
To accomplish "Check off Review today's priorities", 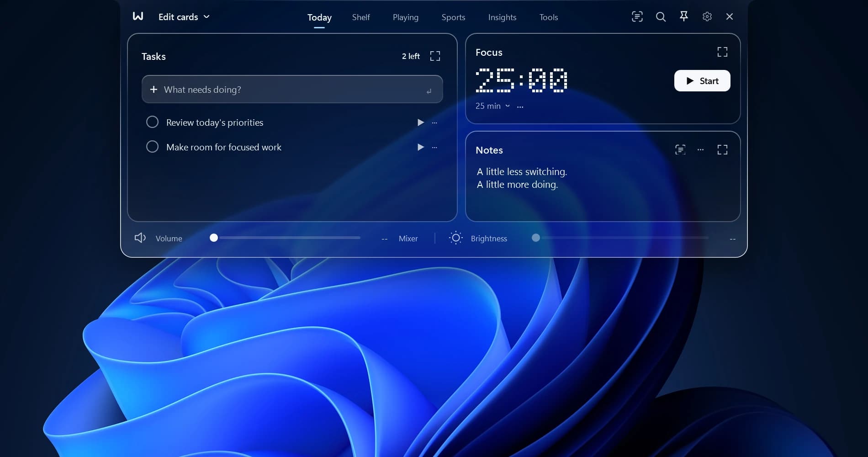I will coord(152,122).
